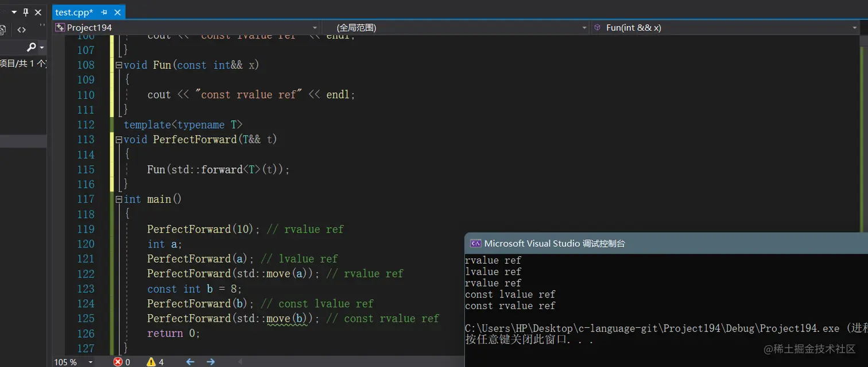Click the angle brackets code view icon
Screen dimensions: 868x367
pyautogui.click(x=21, y=30)
